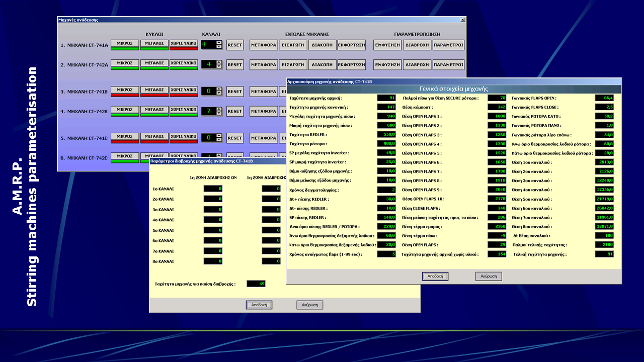The width and height of the screenshot is (644, 362).
Task: Click ΜΕΤΑΦΟΡΑ command for machine CT-742A
Action: coord(264,65)
